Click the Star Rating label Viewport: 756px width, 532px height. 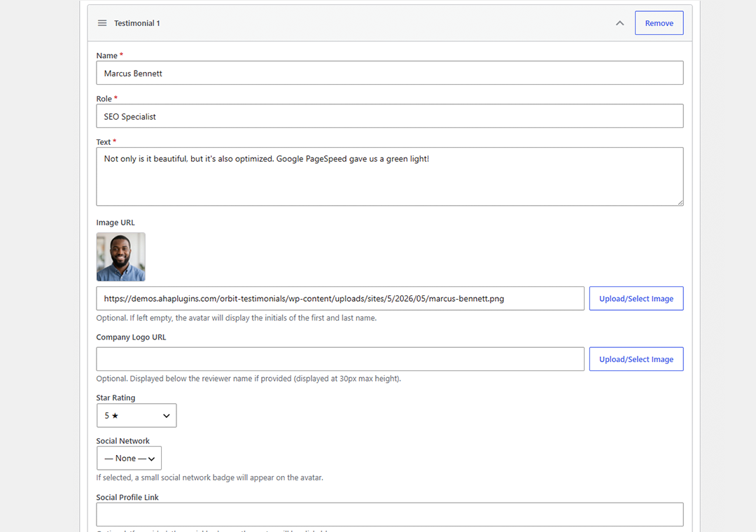point(115,398)
